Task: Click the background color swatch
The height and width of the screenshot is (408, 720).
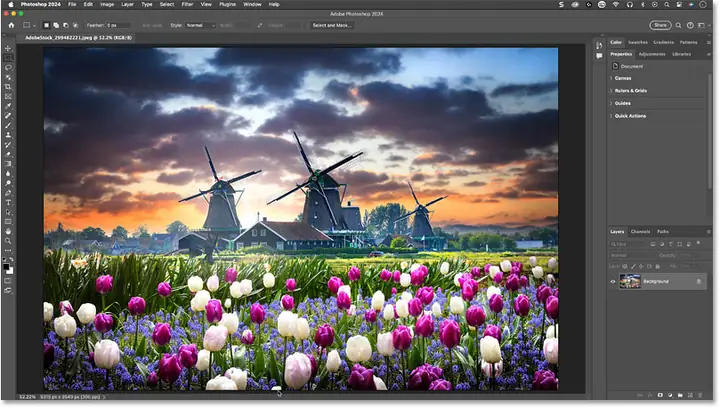Action: coord(10,271)
